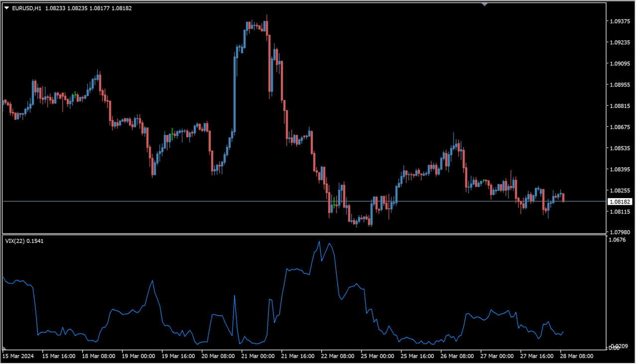Click the 15 Mar 2024 date label

[18, 356]
